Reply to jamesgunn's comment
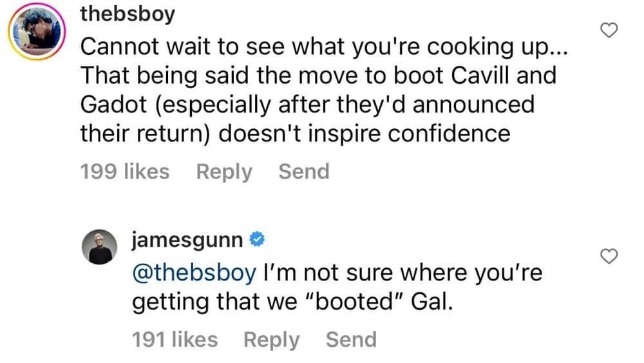Viewport: 644px width, 363px height. (271, 339)
